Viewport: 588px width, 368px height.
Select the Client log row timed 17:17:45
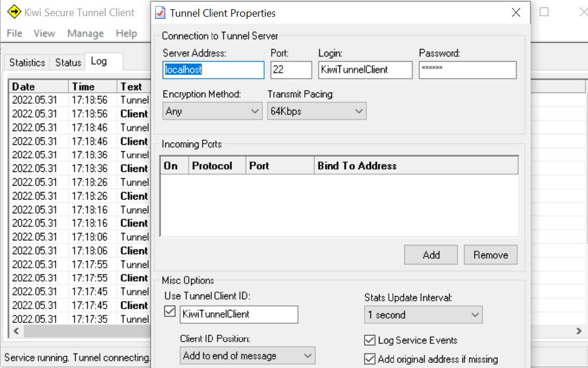tap(80, 305)
